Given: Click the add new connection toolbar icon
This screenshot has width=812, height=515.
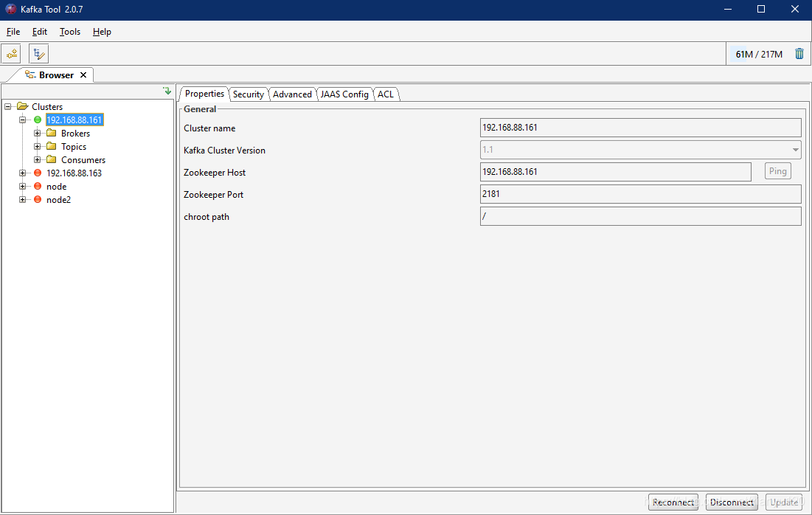Looking at the screenshot, I should 11,54.
